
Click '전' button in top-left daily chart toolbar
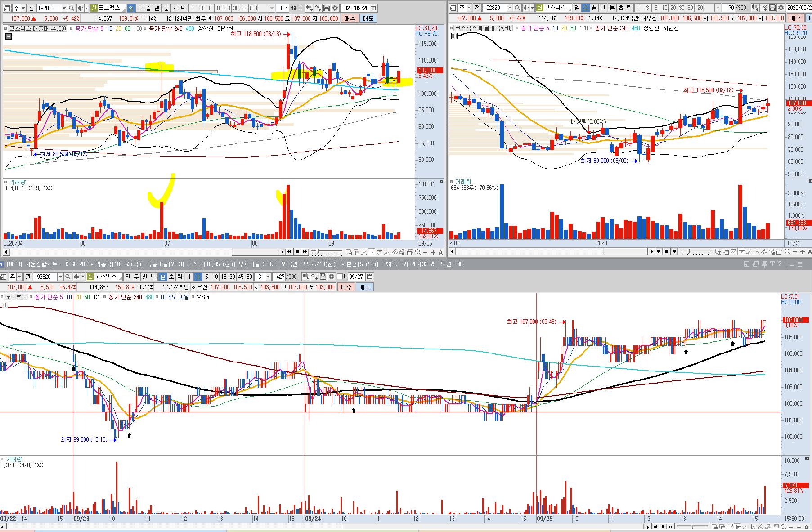(31, 8)
